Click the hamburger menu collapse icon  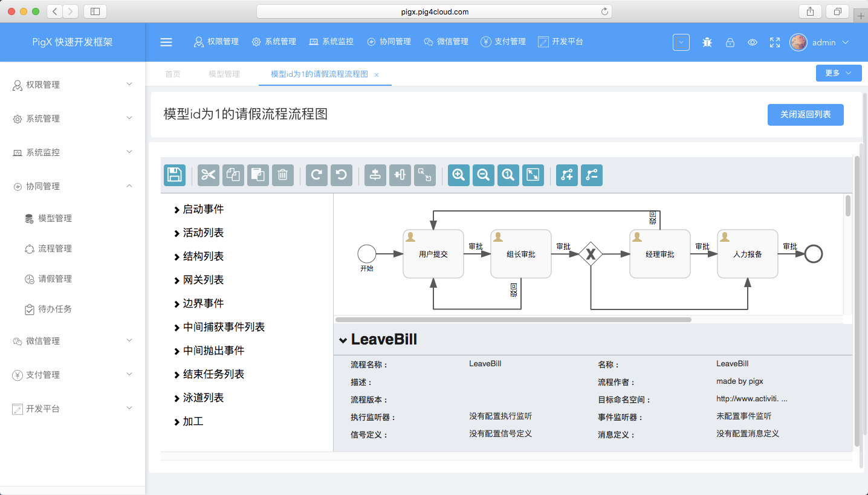166,42
